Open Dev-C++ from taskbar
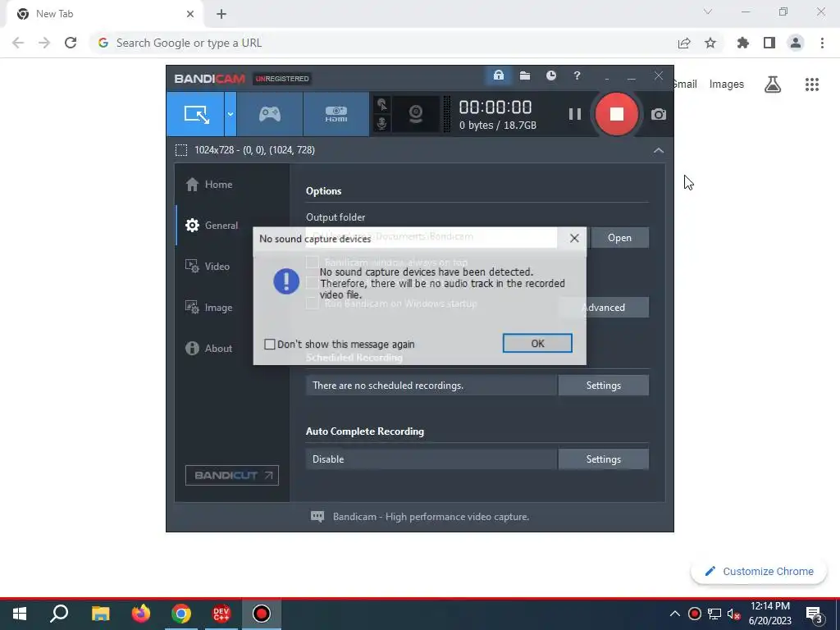 coord(221,614)
